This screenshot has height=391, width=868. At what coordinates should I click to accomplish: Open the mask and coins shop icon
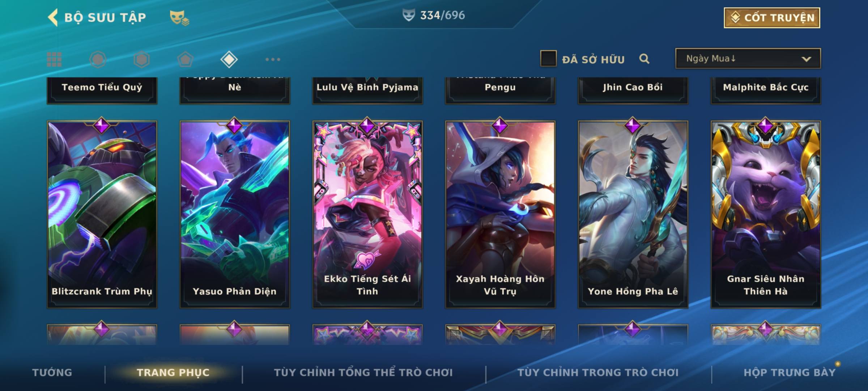(179, 18)
